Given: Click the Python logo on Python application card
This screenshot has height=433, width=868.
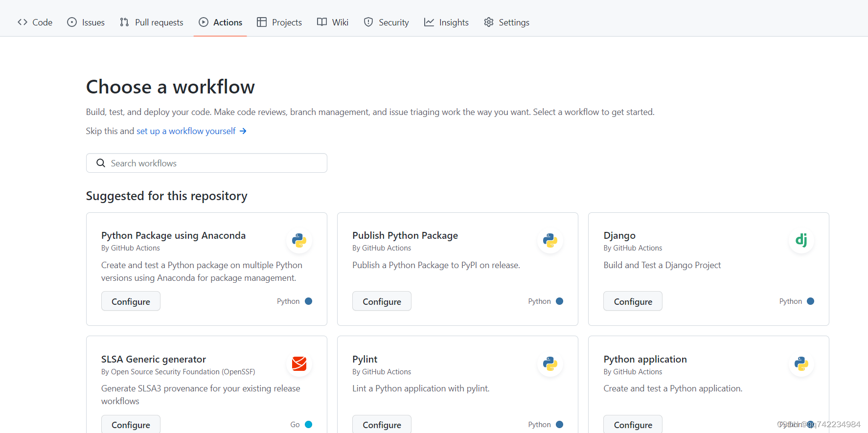Looking at the screenshot, I should click(x=801, y=364).
